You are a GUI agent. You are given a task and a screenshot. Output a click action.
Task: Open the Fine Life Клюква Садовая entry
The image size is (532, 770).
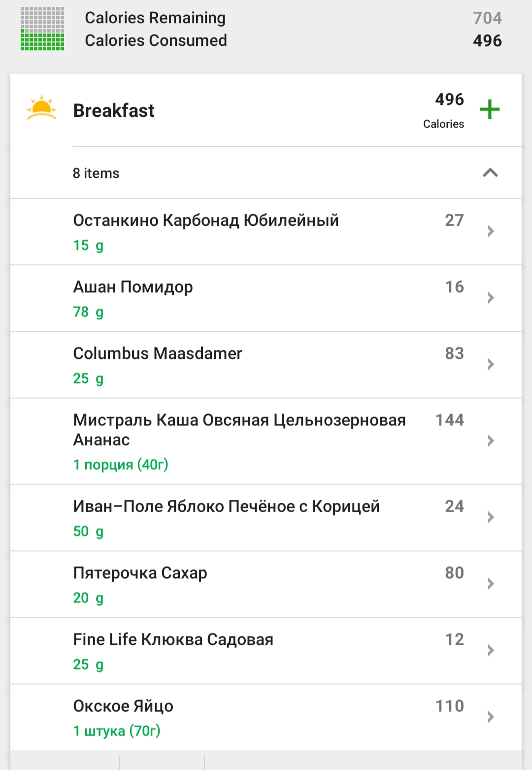point(173,640)
